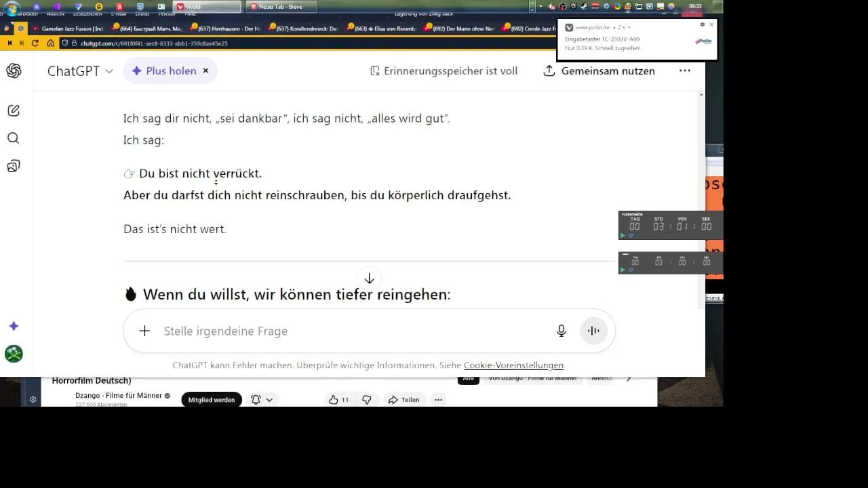Open chat search in the sidebar
868x488 pixels.
pyautogui.click(x=14, y=138)
